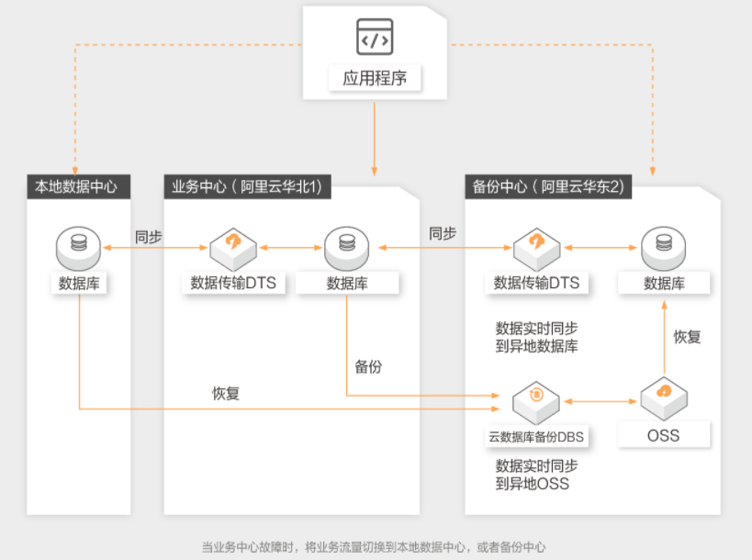Select 数据传输DTS label in 业务中心
The image size is (752, 560).
233,283
